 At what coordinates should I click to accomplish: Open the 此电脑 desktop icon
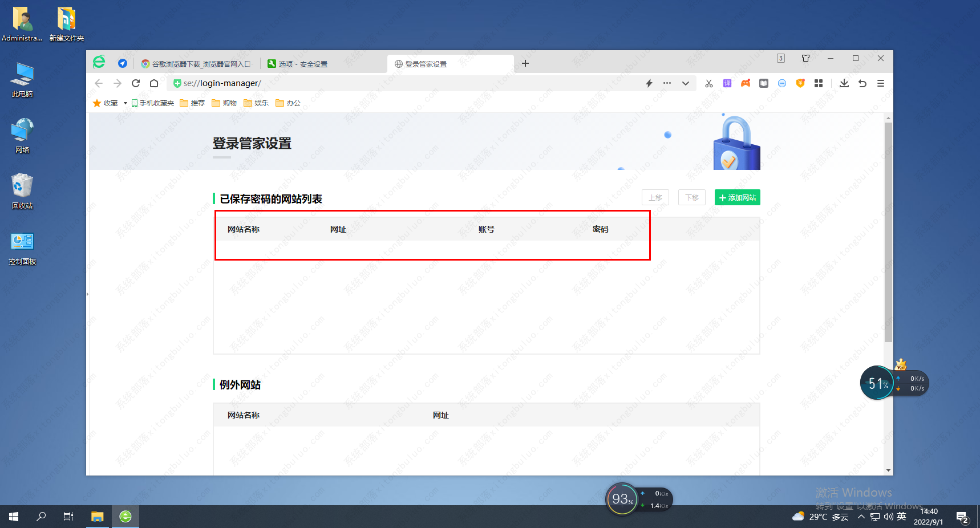pyautogui.click(x=22, y=80)
